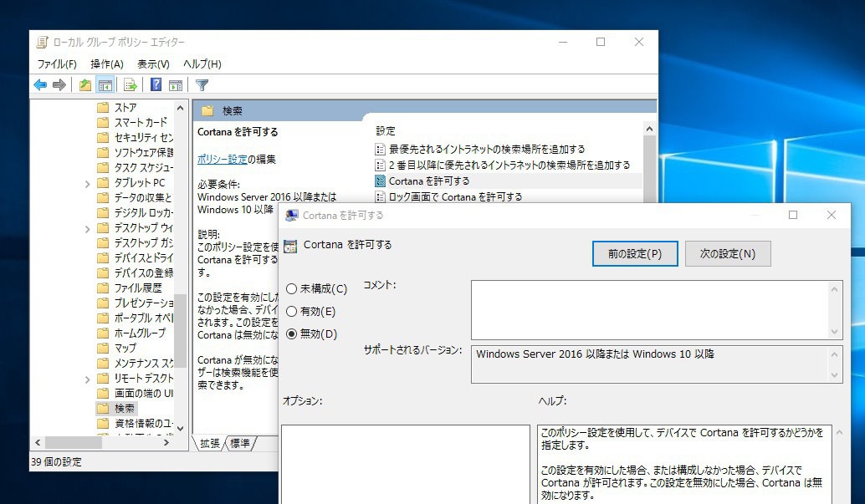Select the 未構成(C) radio button
Screen dimensions: 865x504
(291, 288)
